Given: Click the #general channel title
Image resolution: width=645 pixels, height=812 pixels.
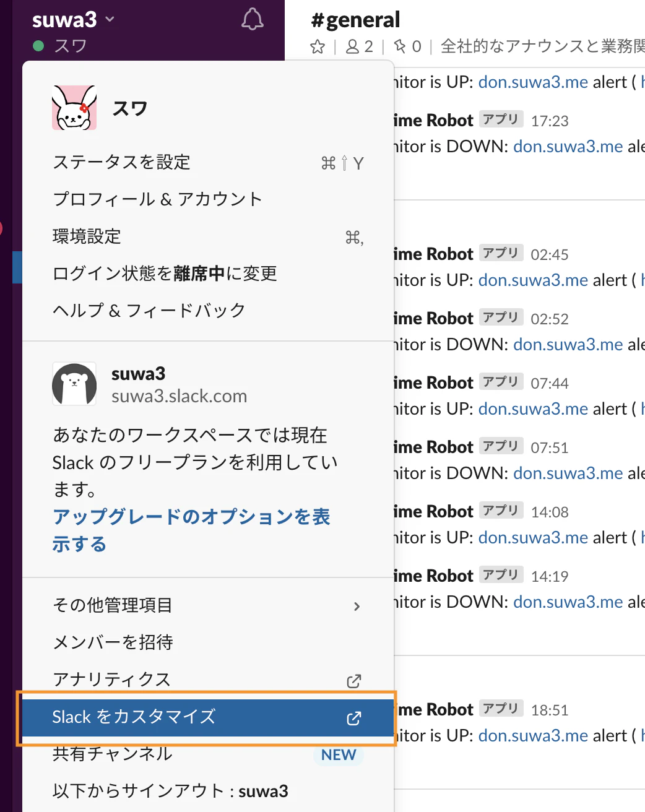Looking at the screenshot, I should coord(355,20).
